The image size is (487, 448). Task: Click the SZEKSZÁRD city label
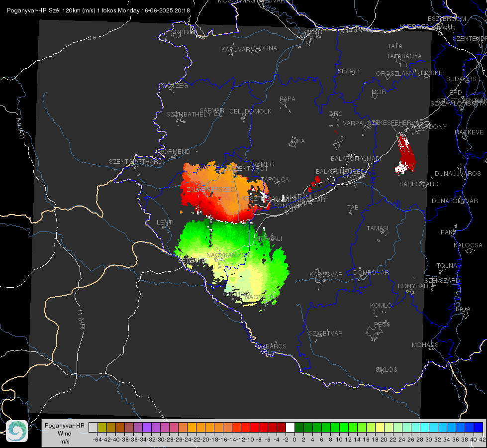click(x=442, y=281)
